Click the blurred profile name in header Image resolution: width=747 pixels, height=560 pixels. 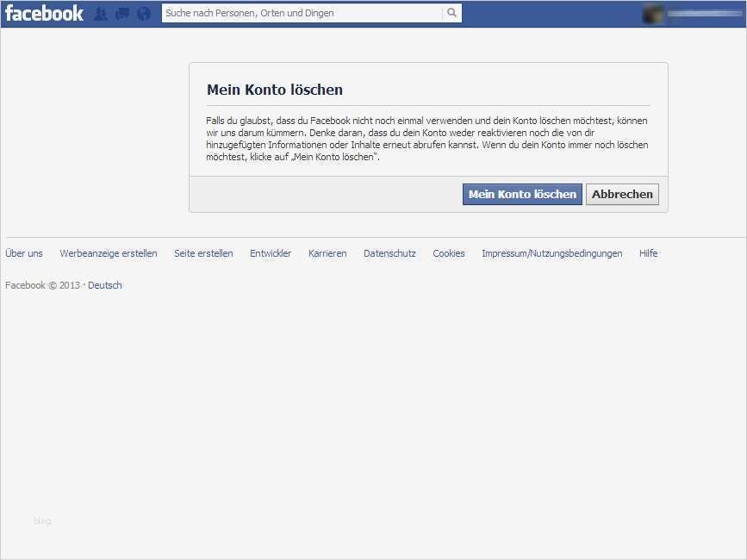pyautogui.click(x=704, y=14)
